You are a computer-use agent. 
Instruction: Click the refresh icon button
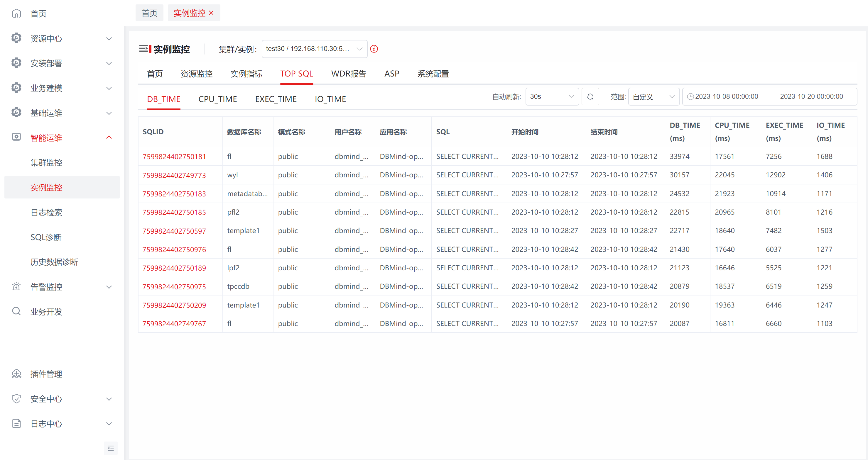590,97
